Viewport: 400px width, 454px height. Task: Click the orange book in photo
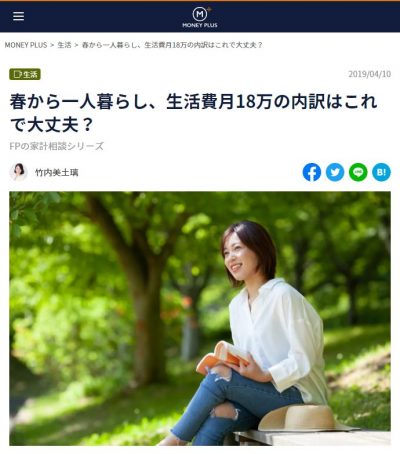tap(223, 359)
